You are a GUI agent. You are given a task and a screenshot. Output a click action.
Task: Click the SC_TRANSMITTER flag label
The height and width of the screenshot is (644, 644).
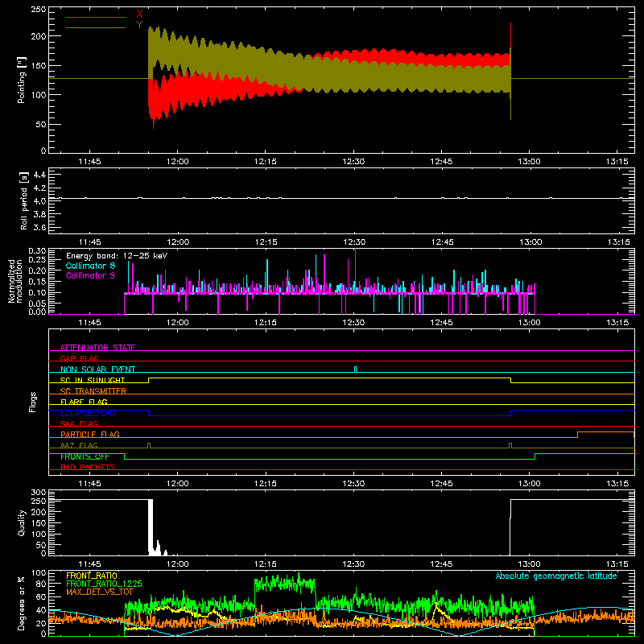click(x=93, y=390)
